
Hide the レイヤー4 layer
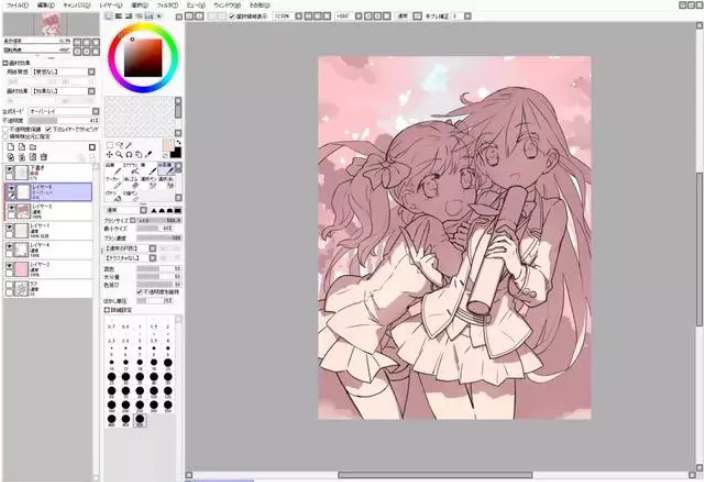pos(9,246)
